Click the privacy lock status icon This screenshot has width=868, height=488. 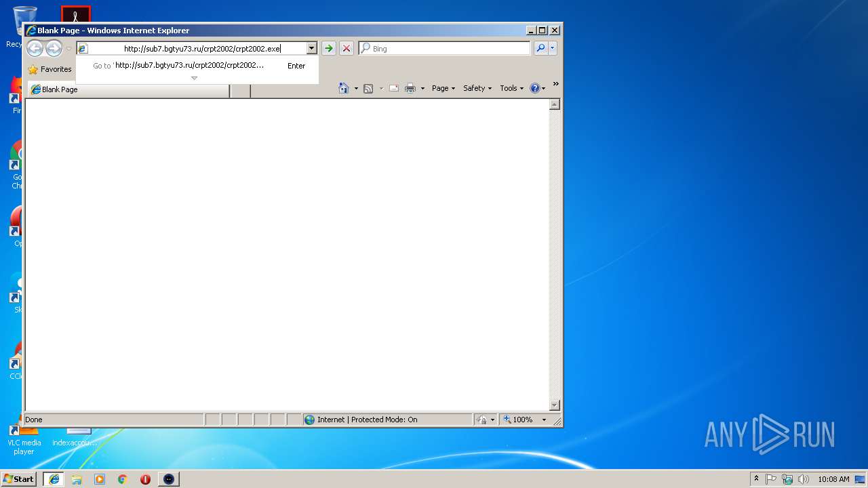click(x=481, y=420)
